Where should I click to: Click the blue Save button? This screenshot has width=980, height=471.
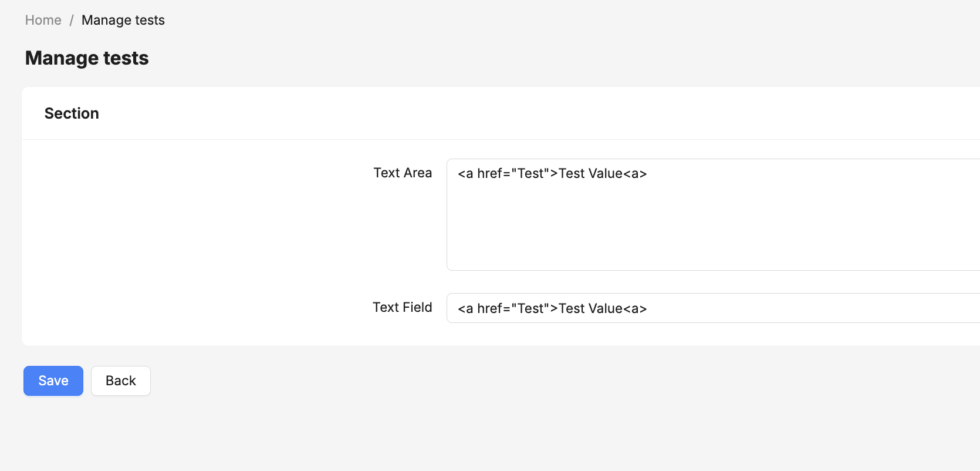(53, 381)
